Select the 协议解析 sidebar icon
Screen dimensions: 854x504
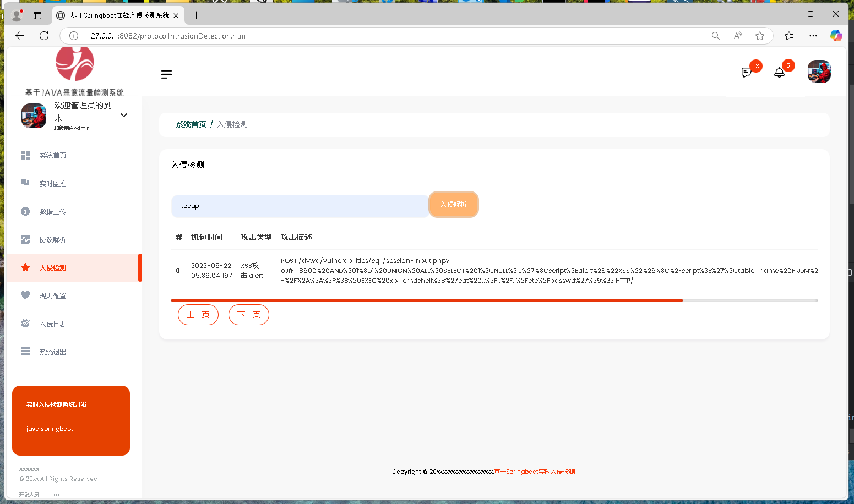[x=25, y=239]
